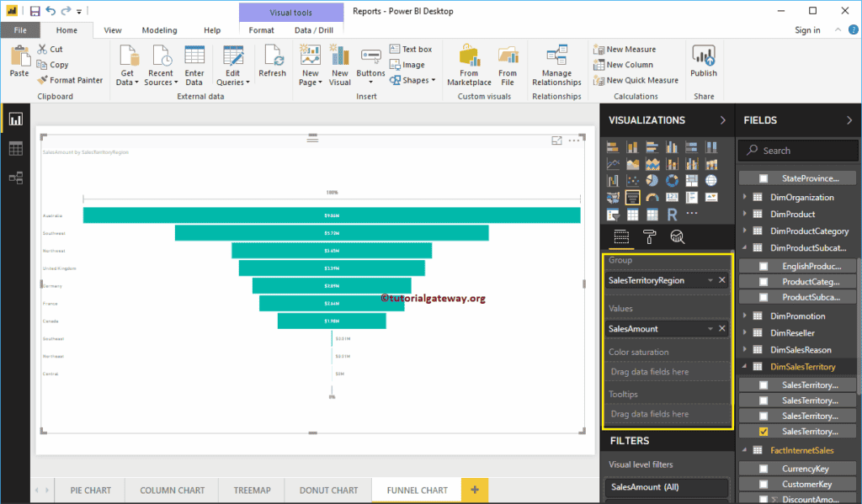The image size is (862, 504).
Task: Choose the clustered bar chart visualization
Action: click(x=652, y=147)
